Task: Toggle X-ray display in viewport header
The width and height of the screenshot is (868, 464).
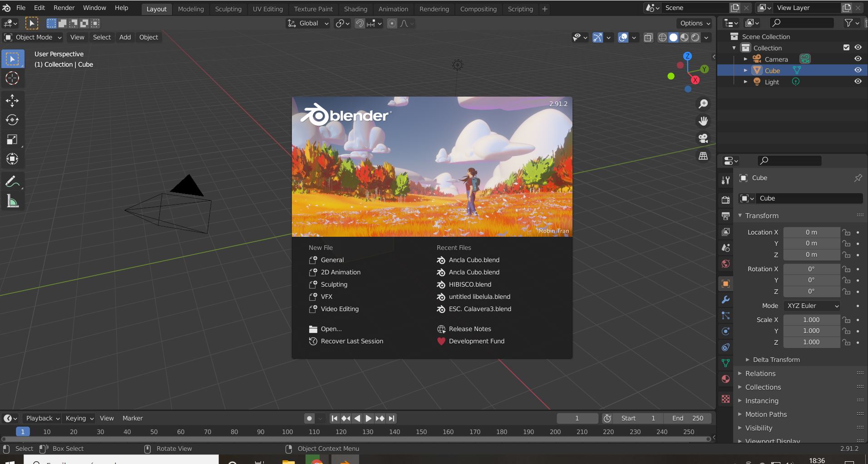Action: coord(648,38)
